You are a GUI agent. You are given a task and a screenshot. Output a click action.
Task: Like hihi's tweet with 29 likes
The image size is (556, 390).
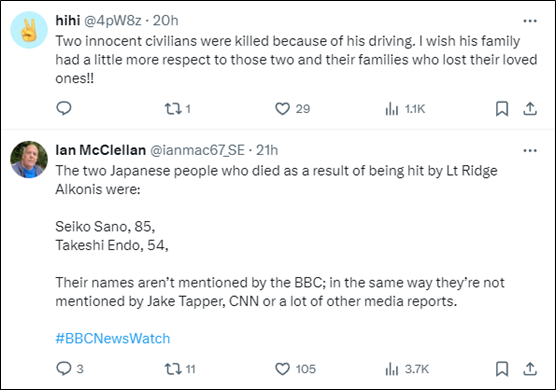coord(293,109)
